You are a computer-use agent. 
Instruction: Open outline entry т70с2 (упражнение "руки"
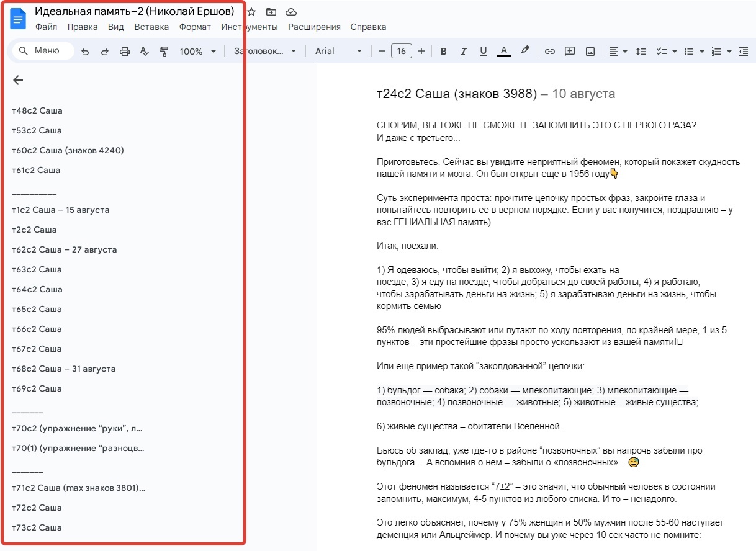[x=78, y=428]
